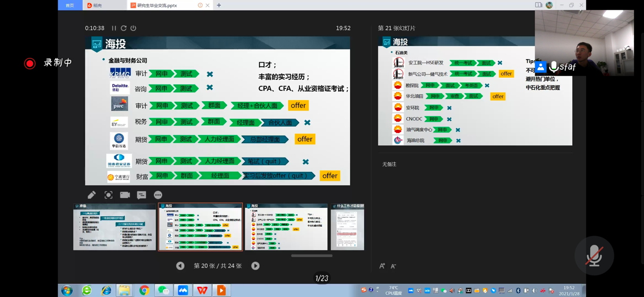Increase the notes font size
644x297 pixels.
pyautogui.click(x=382, y=267)
